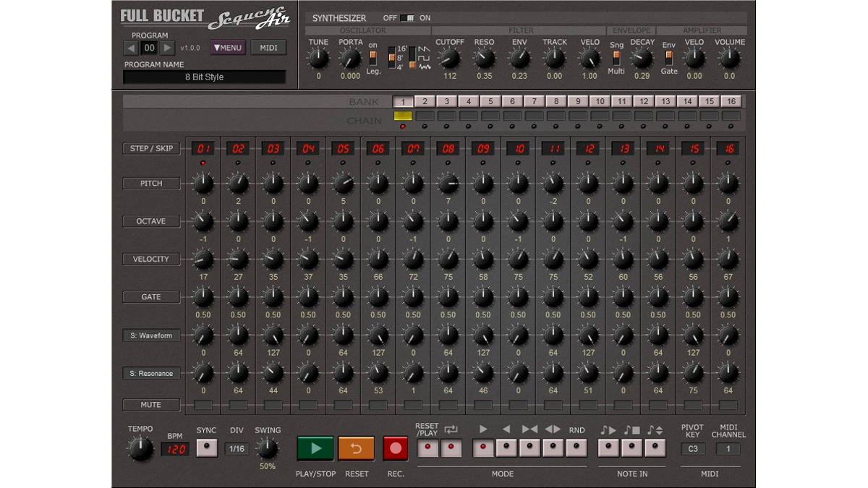Click the orange Reset arrow button

coord(356,448)
